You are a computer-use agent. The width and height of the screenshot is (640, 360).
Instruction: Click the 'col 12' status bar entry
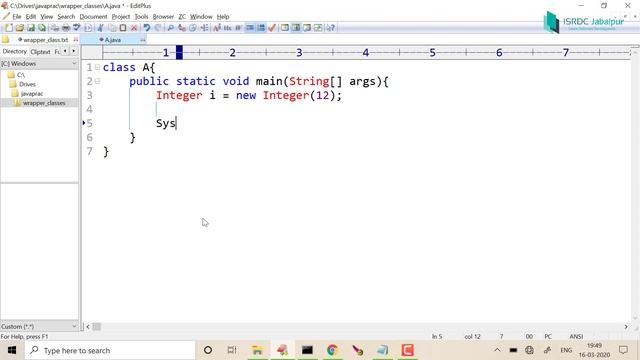tap(472, 336)
